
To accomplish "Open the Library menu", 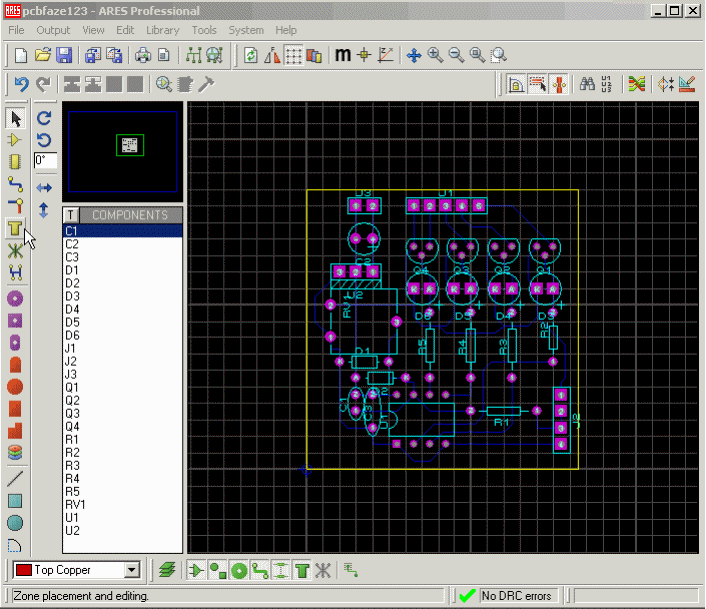I will coord(163,30).
